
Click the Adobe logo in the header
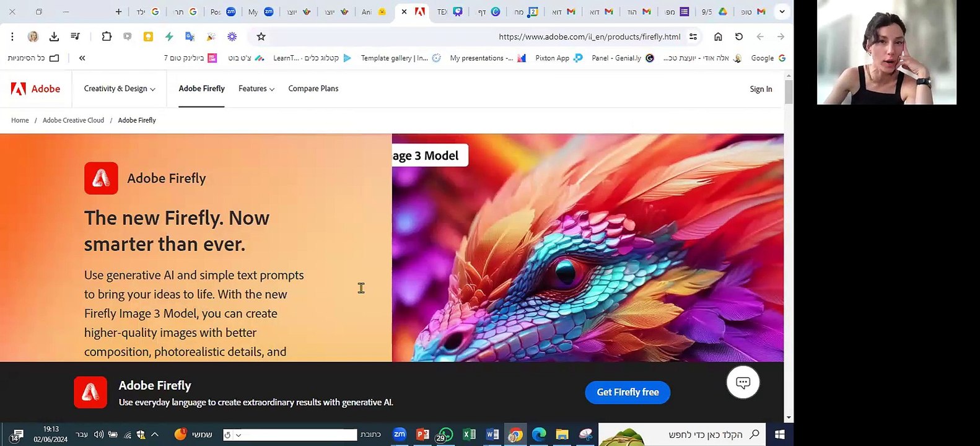click(35, 89)
